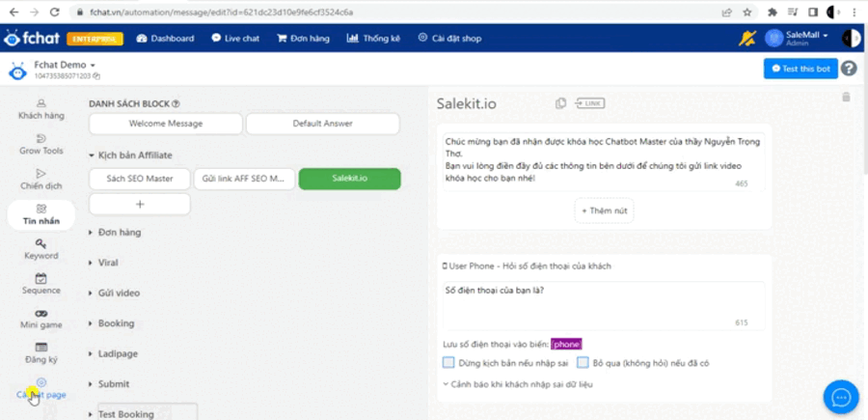Open Default Answer block
This screenshot has width=868, height=420.
tap(323, 124)
